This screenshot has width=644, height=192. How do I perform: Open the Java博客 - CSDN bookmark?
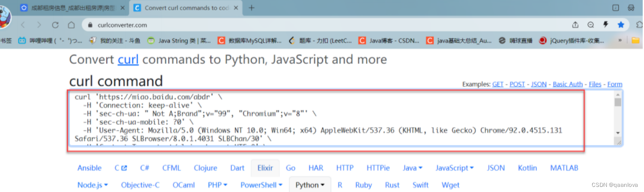(x=389, y=41)
